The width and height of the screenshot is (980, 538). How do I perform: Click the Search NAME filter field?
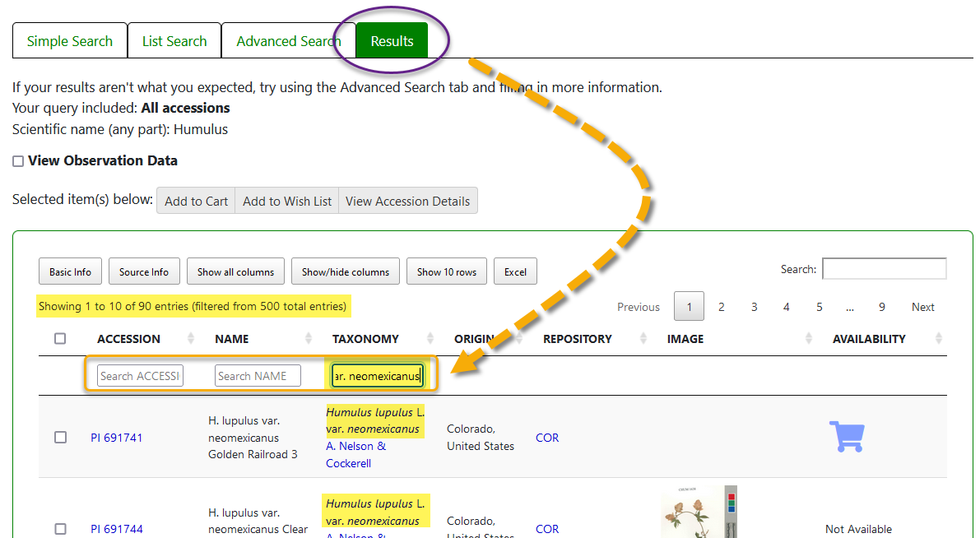pos(258,376)
